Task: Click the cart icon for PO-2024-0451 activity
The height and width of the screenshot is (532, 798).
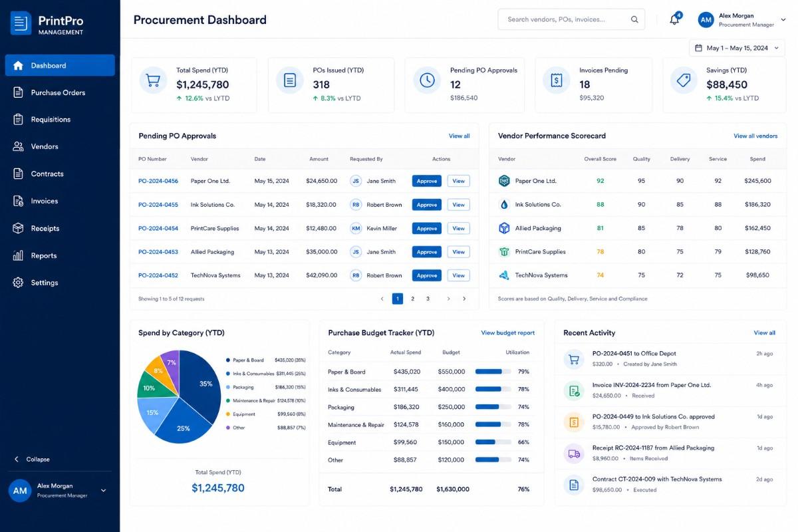Action: 574,359
